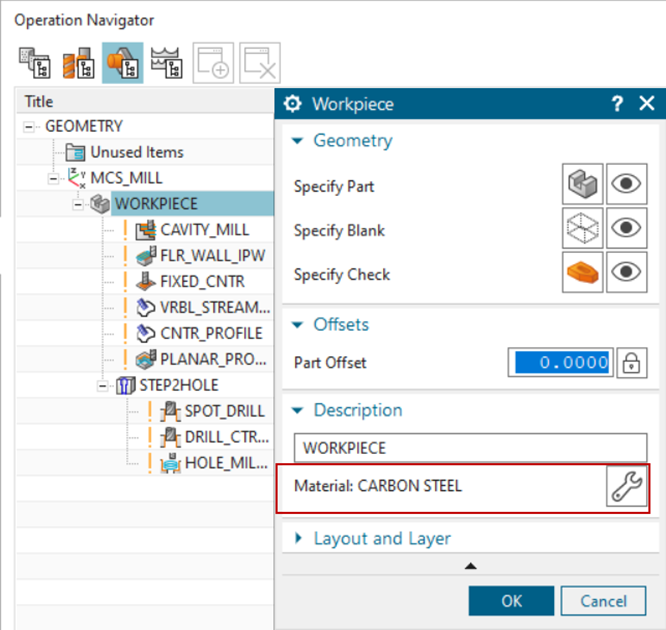This screenshot has height=630, width=666.
Task: Click the Specify Check geometry icon
Action: tap(582, 273)
